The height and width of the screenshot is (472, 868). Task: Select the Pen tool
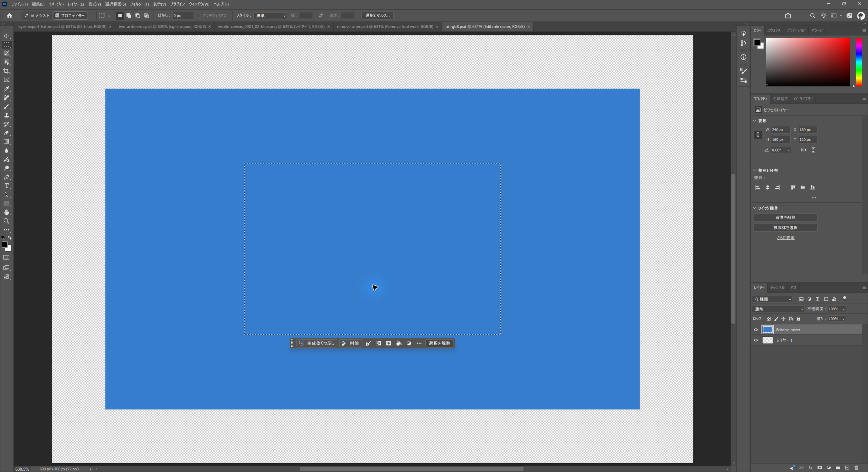coord(6,177)
